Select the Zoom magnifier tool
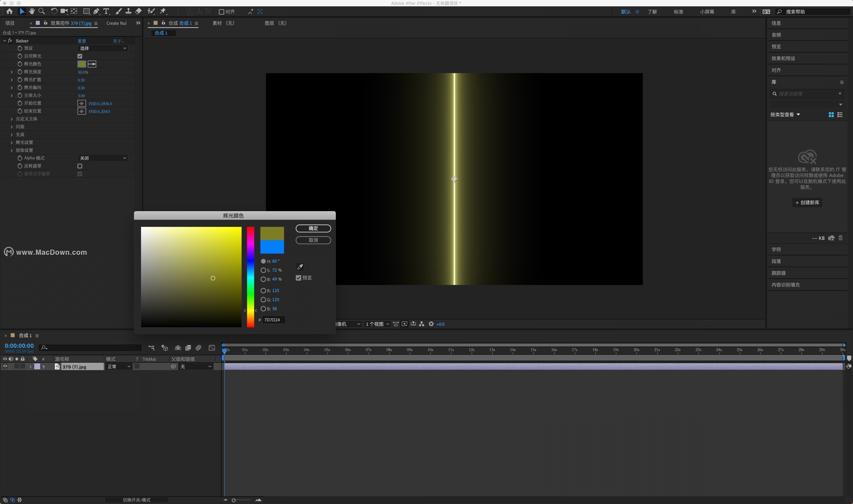Screen dimensions: 853x504 click(42, 11)
